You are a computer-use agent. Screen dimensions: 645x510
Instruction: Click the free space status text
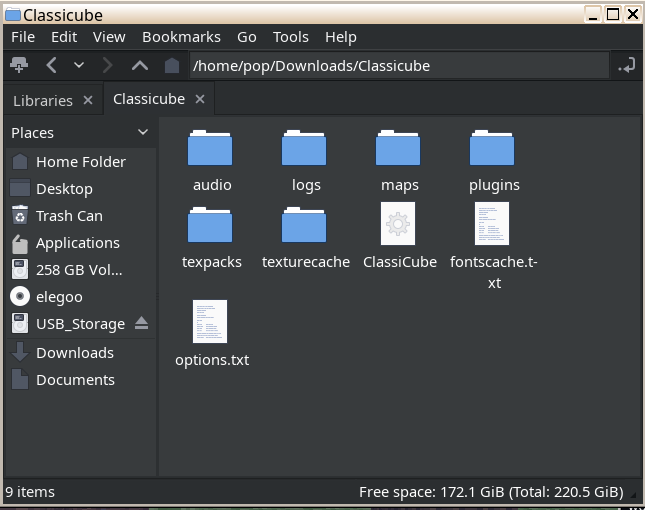491,492
